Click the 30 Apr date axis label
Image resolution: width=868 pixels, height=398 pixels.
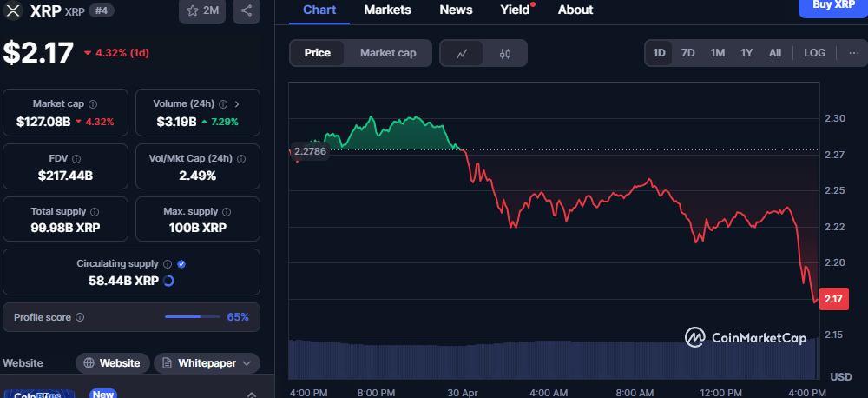click(x=463, y=393)
